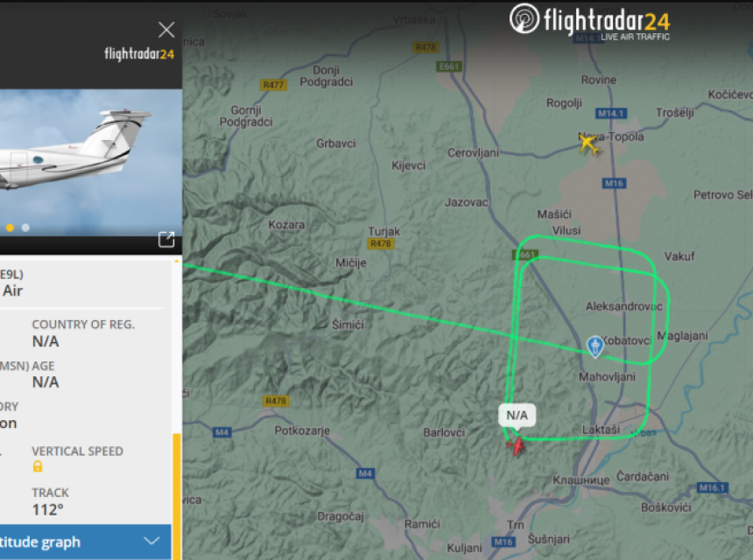Show the first photo via yellow dot
Image resolution: width=753 pixels, height=560 pixels.
pyautogui.click(x=10, y=227)
